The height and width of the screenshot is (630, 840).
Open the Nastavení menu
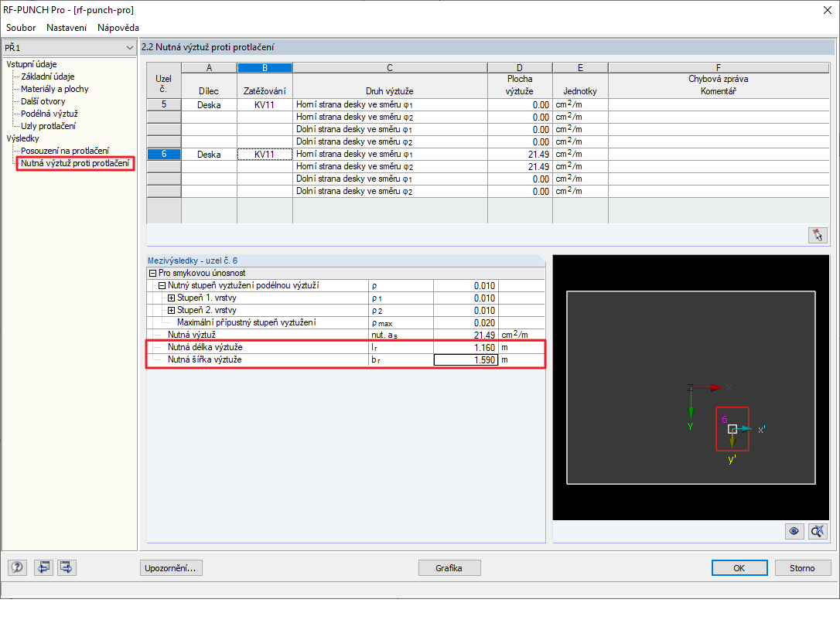click(x=67, y=28)
